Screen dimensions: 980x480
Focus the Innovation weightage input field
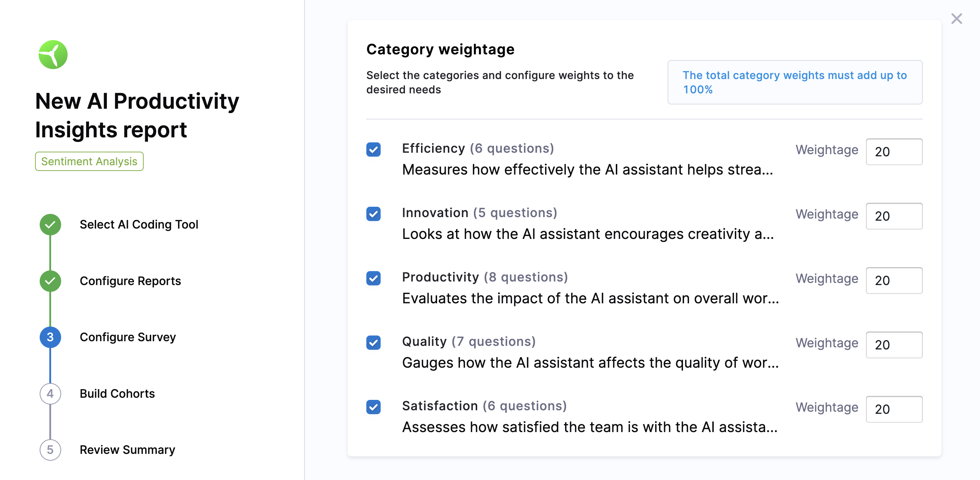894,216
